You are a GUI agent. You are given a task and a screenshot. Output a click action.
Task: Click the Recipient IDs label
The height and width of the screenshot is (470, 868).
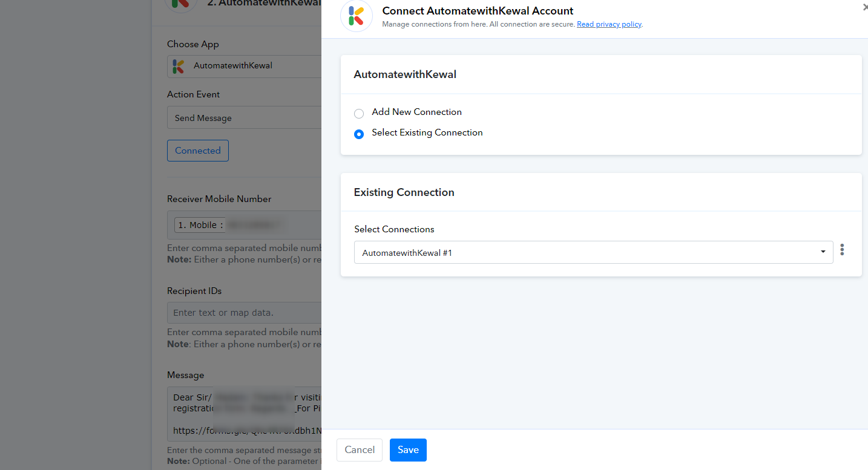(194, 291)
